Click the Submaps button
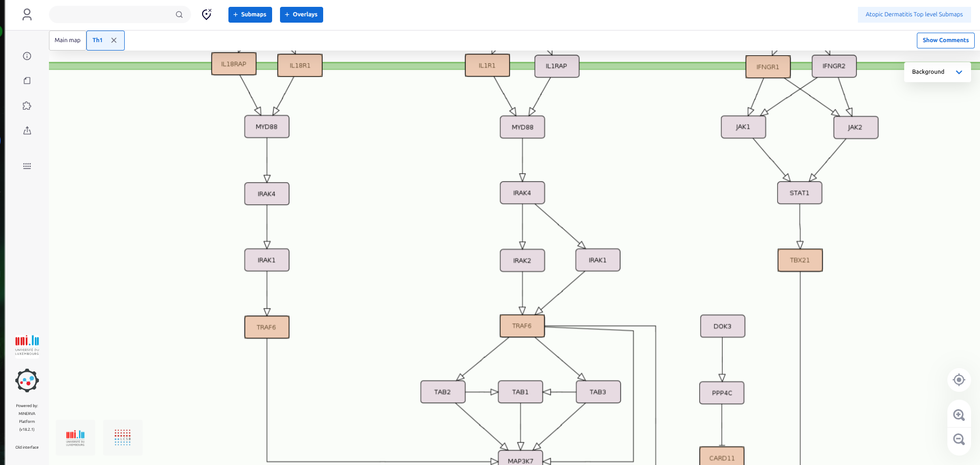The height and width of the screenshot is (465, 980). point(250,15)
